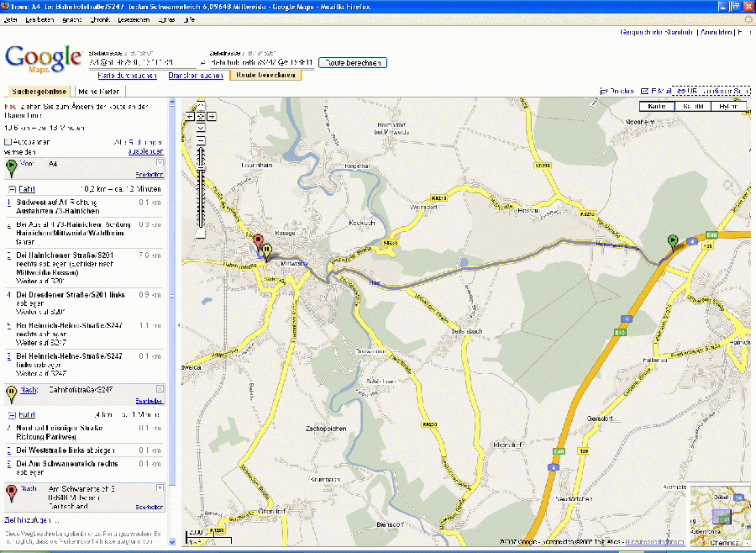Click direction step 1, Südwest auf A4
Viewport: 756px width, 553px height.
(85, 207)
